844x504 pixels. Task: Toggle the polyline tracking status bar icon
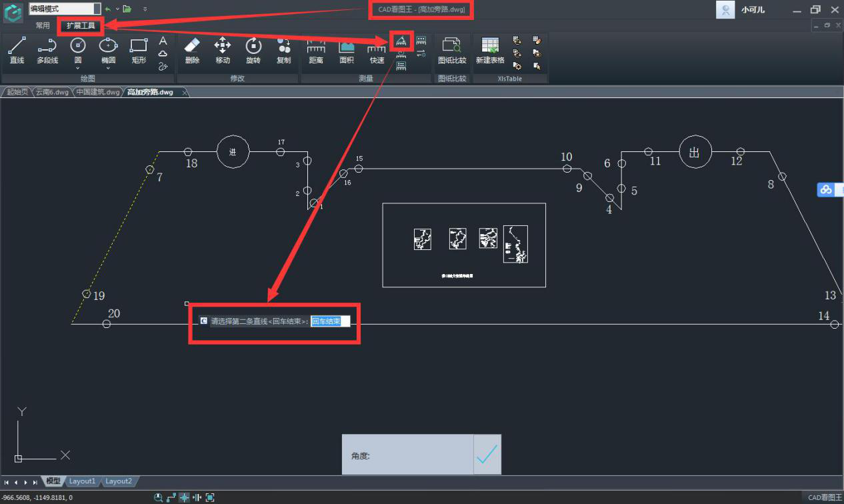point(171,497)
